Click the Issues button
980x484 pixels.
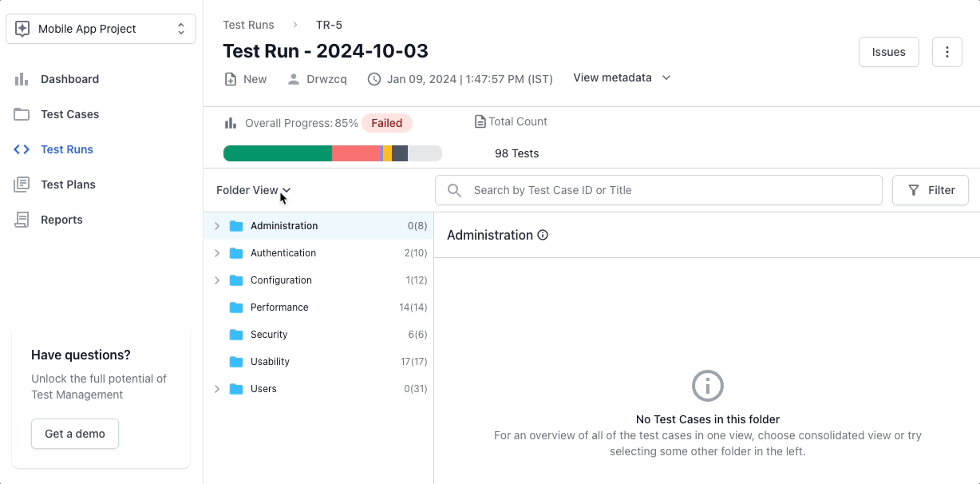[888, 52]
